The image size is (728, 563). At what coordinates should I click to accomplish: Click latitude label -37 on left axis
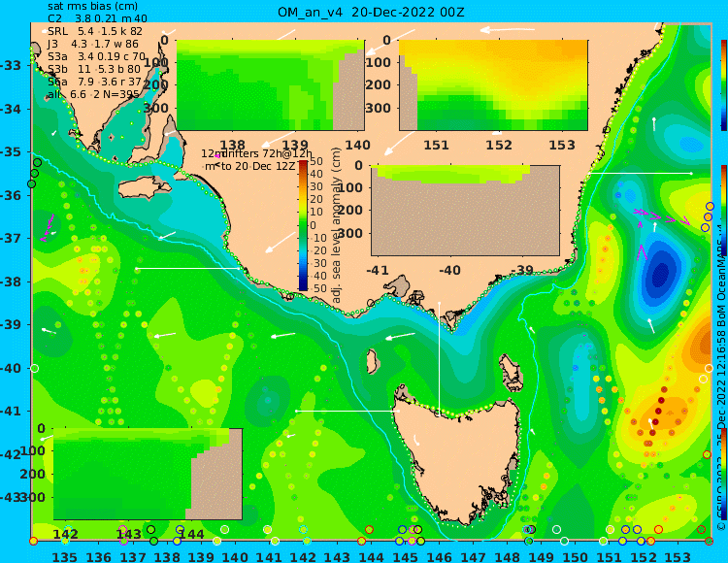tap(11, 238)
